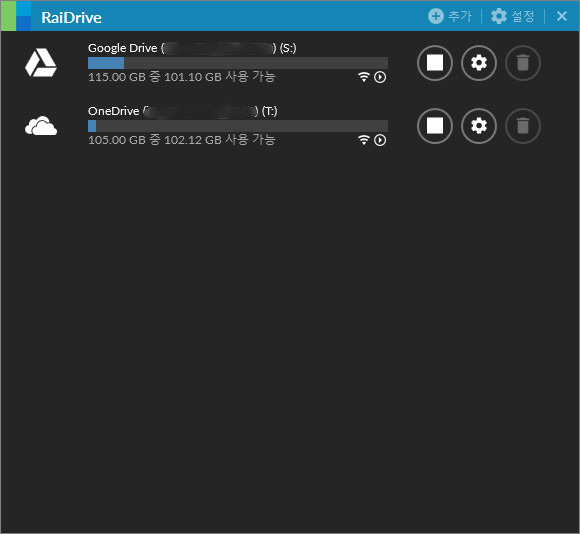
Task: Click the Google Drive service icon
Action: pos(41,62)
